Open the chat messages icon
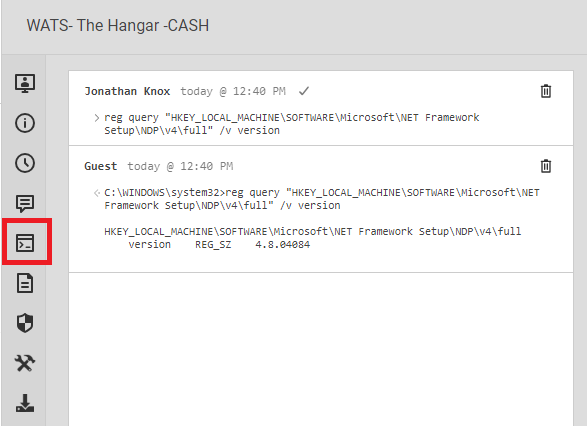Viewport: 587px width, 426px height. (x=25, y=204)
